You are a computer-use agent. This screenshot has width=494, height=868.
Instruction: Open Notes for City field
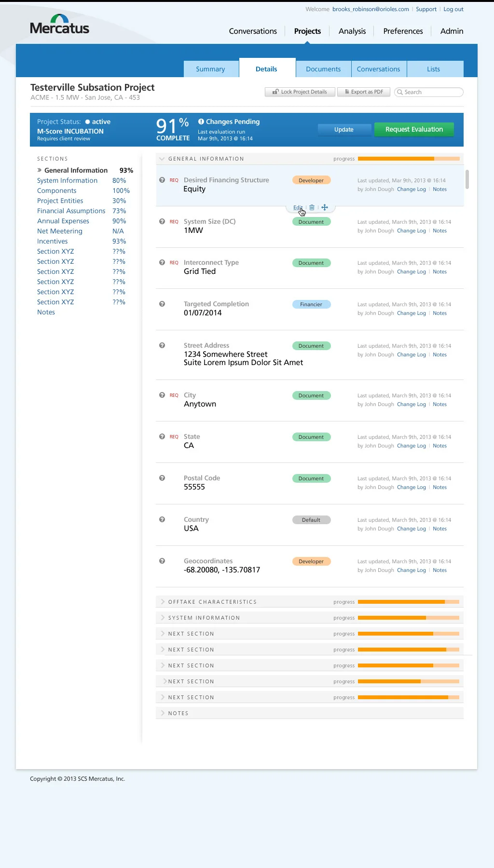pos(439,404)
